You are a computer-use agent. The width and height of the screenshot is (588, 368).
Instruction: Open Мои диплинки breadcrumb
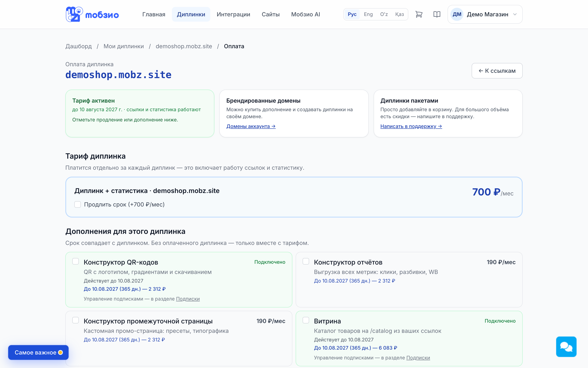point(124,46)
